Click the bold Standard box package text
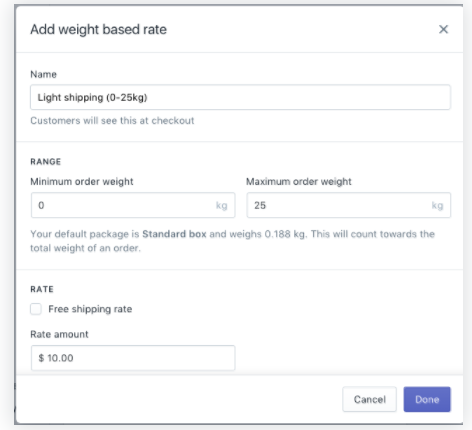The height and width of the screenshot is (430, 472). point(174,234)
